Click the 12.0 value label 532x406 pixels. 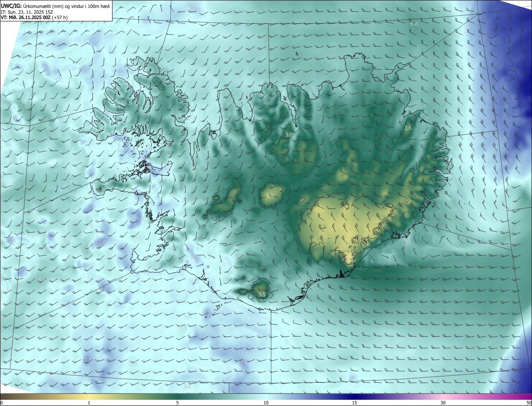[101, 242]
